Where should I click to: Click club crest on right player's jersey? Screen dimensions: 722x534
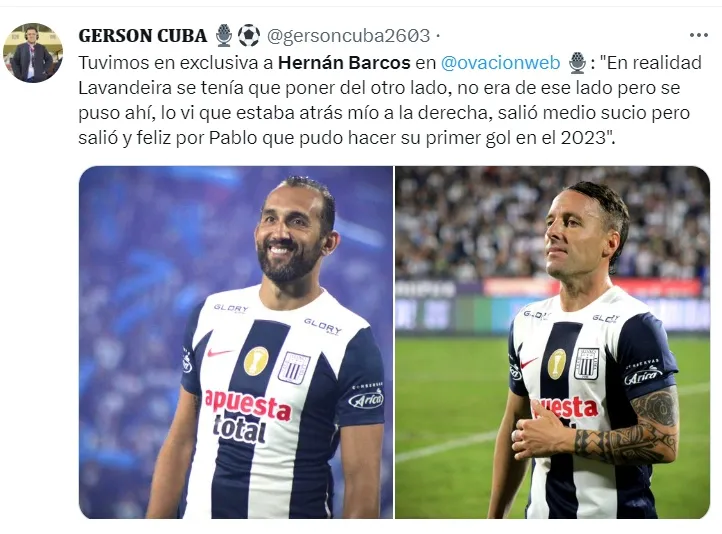(587, 363)
